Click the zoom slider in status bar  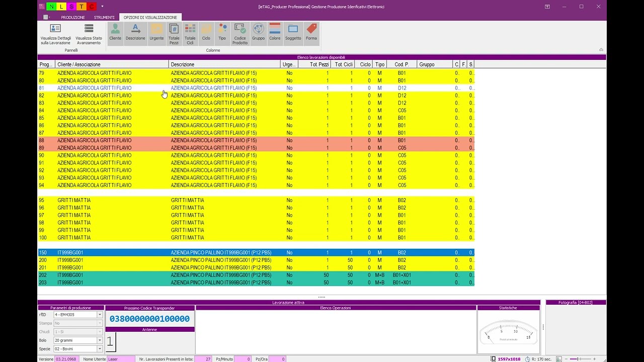point(580,359)
